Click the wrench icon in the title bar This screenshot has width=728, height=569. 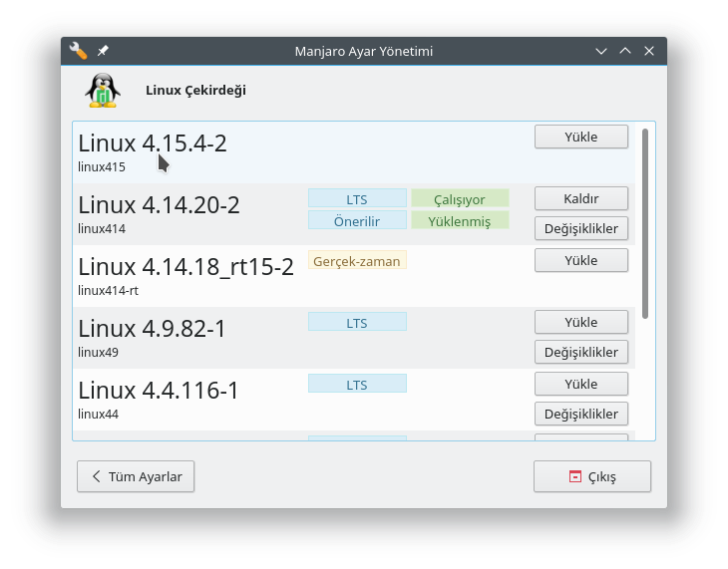point(78,51)
